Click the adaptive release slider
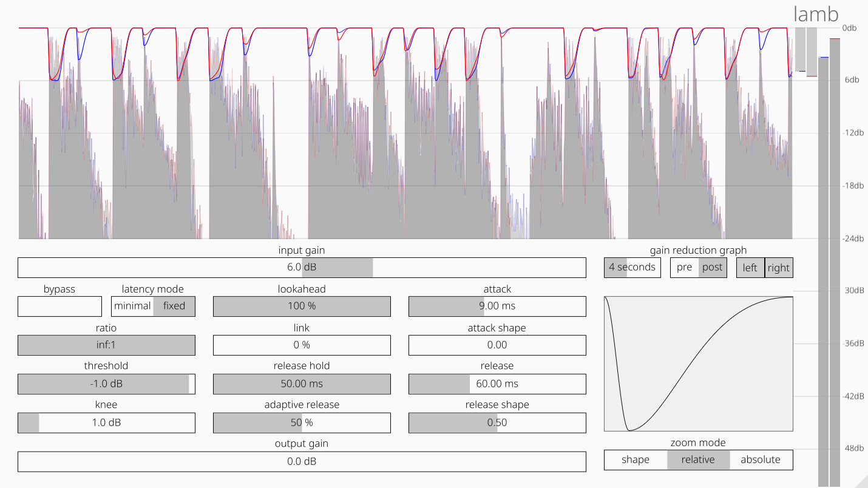The width and height of the screenshot is (868, 488). [302, 422]
